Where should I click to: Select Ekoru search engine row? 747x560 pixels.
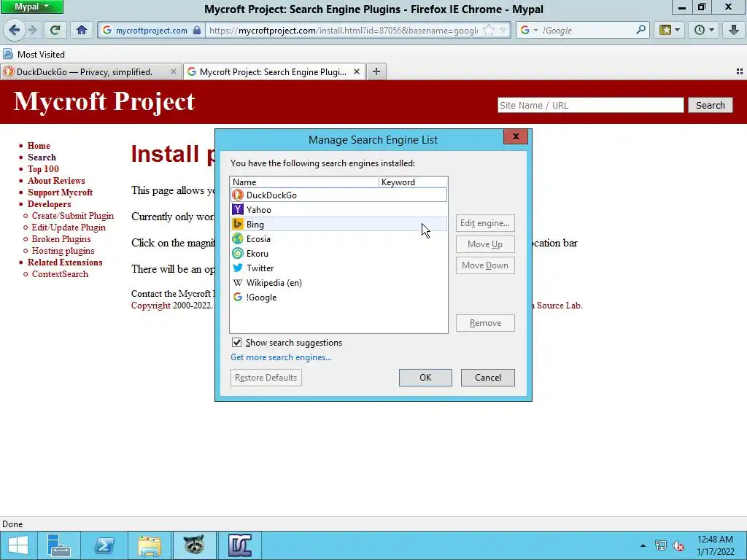(x=338, y=253)
